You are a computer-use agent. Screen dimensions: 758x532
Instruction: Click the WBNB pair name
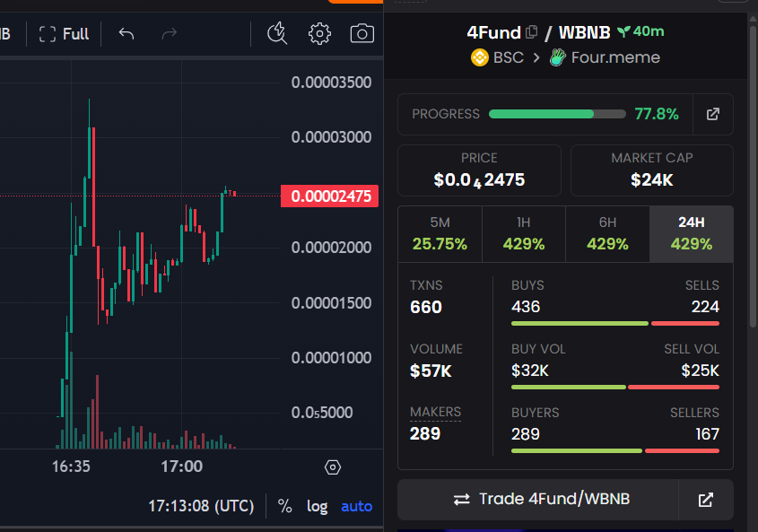585,32
